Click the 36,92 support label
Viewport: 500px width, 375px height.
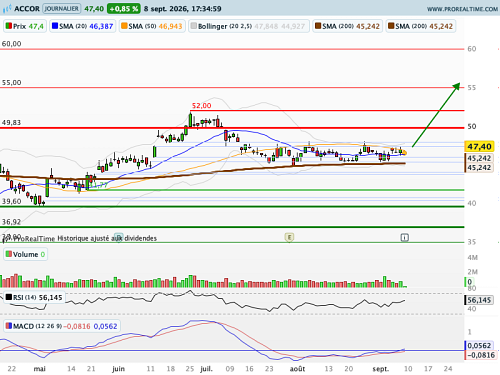click(11, 222)
